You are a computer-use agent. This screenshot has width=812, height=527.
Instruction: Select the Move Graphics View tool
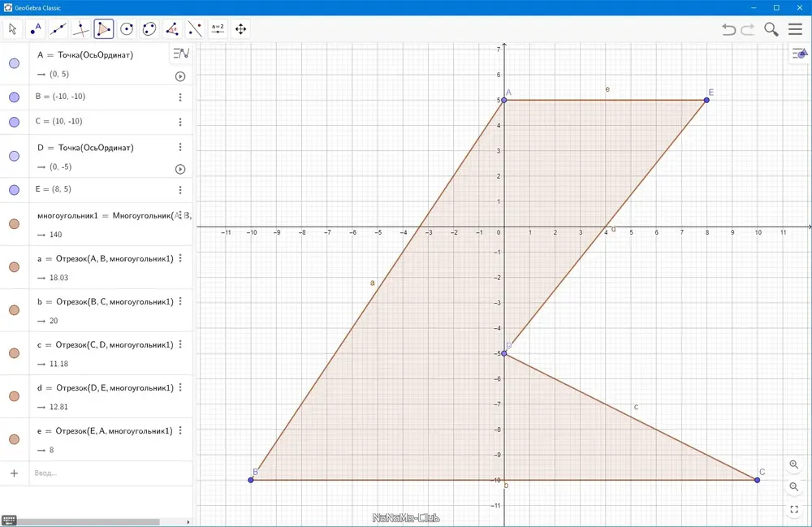pyautogui.click(x=241, y=29)
